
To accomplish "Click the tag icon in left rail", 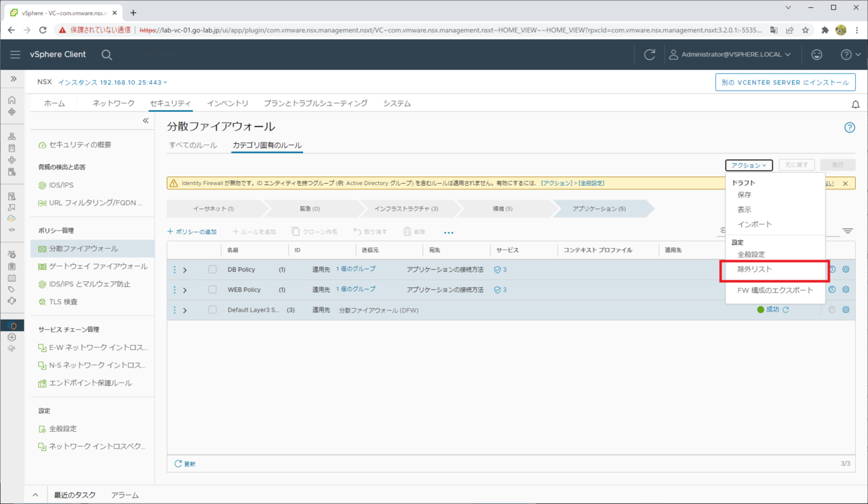I will click(x=12, y=289).
